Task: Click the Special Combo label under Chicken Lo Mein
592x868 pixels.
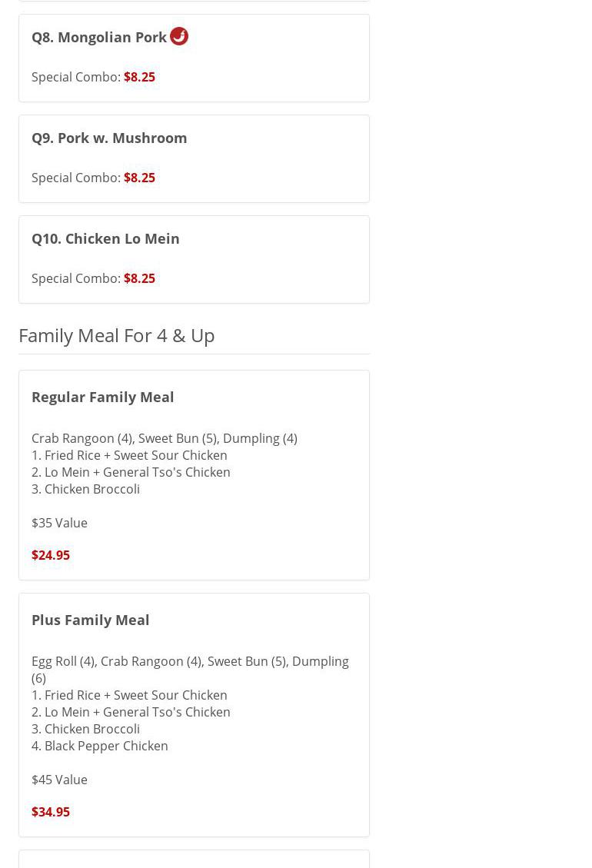Action: [75, 278]
